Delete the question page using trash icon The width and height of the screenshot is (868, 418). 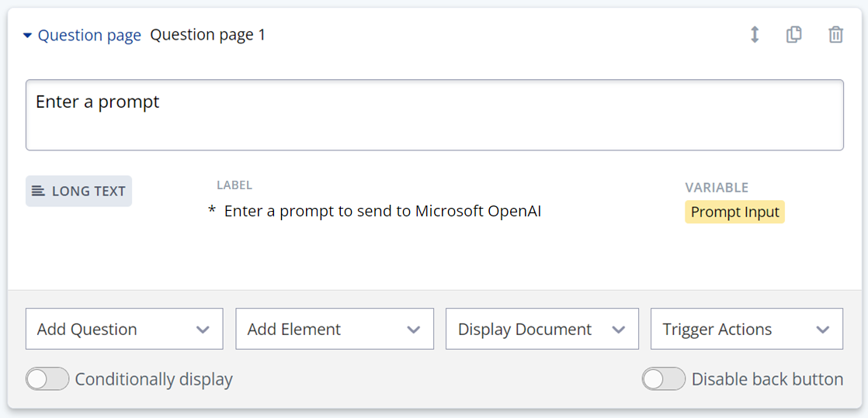pyautogui.click(x=835, y=35)
